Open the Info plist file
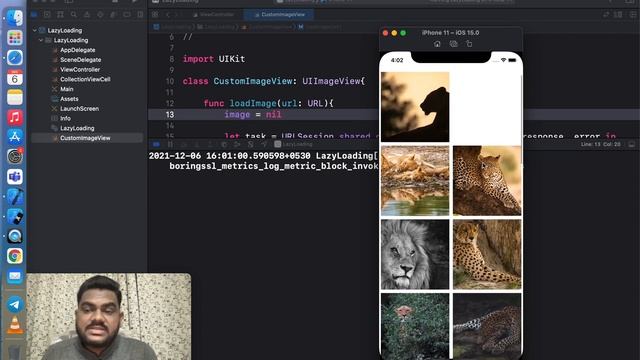Screen dimensions: 640x360 65,119
